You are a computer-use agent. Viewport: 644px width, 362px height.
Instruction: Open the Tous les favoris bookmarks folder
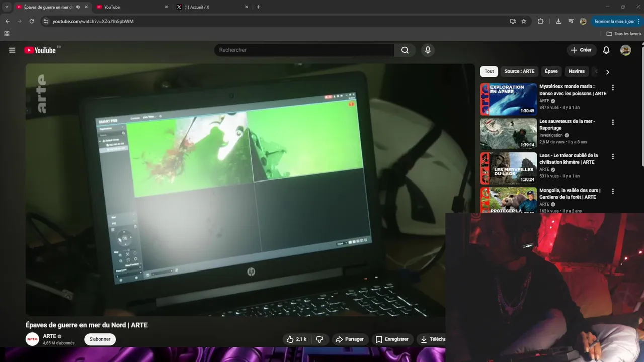tap(624, 34)
